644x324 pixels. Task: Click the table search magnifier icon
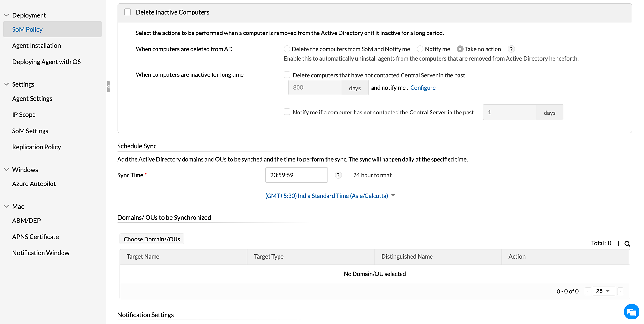[627, 244]
